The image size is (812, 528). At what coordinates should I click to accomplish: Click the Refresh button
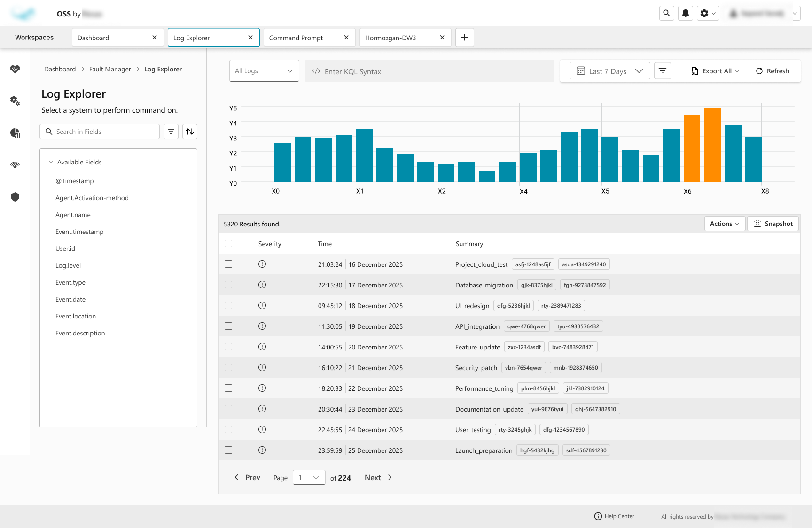tap(772, 71)
